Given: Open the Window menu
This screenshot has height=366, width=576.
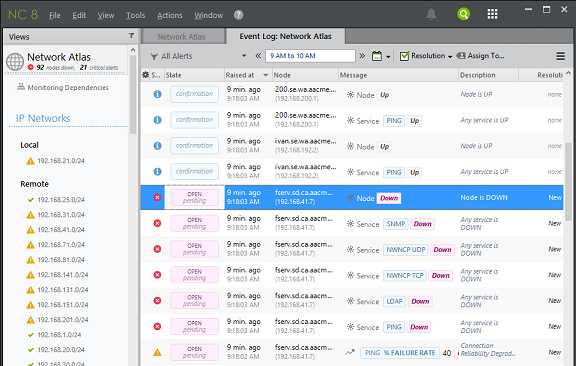Looking at the screenshot, I should (209, 15).
